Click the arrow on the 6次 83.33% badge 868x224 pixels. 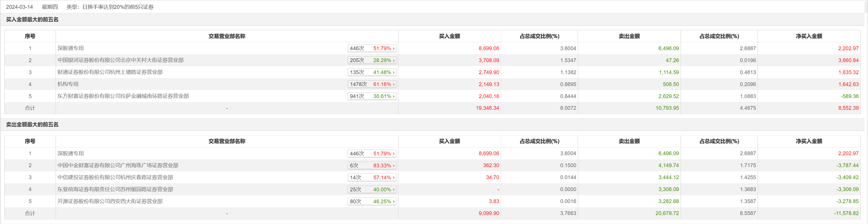coord(393,165)
